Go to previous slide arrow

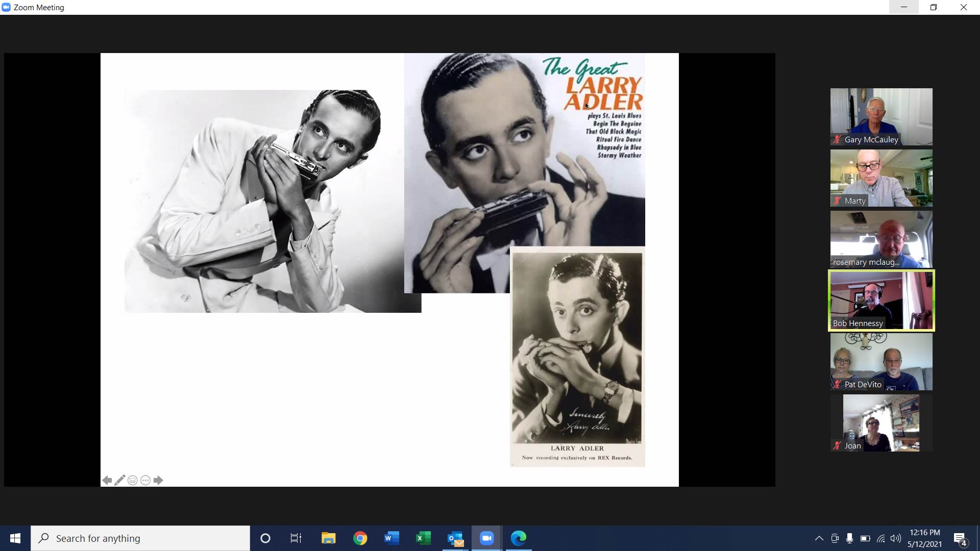[x=107, y=480]
